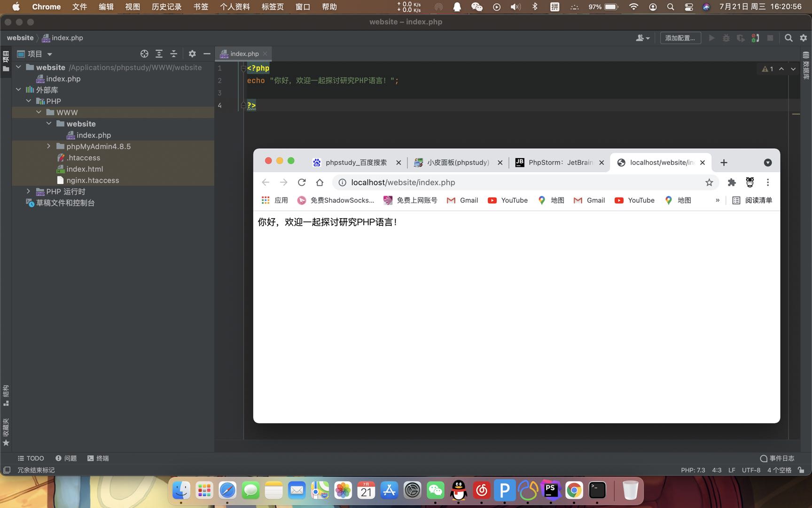The image size is (812, 508).
Task: Click the 添加配置 button
Action: [680, 38]
